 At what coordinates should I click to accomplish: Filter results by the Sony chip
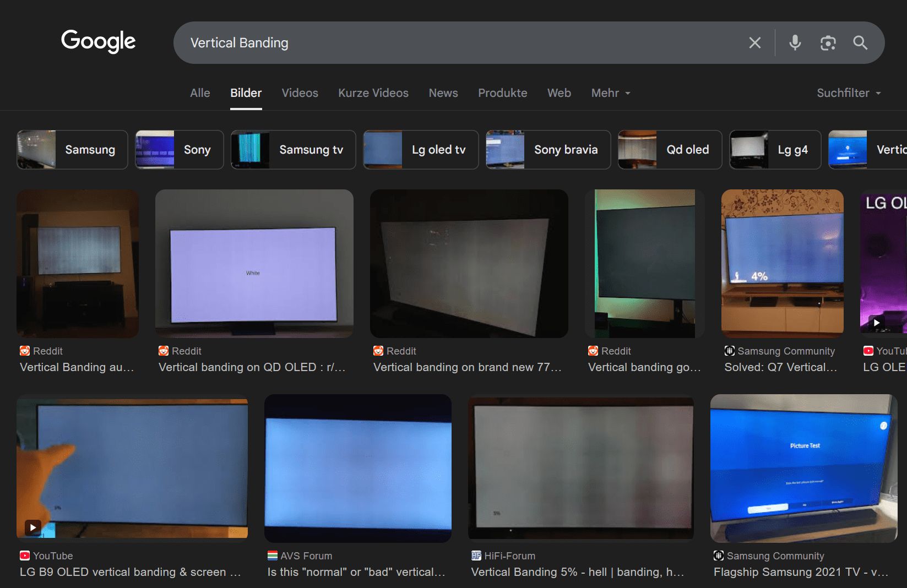tap(180, 150)
